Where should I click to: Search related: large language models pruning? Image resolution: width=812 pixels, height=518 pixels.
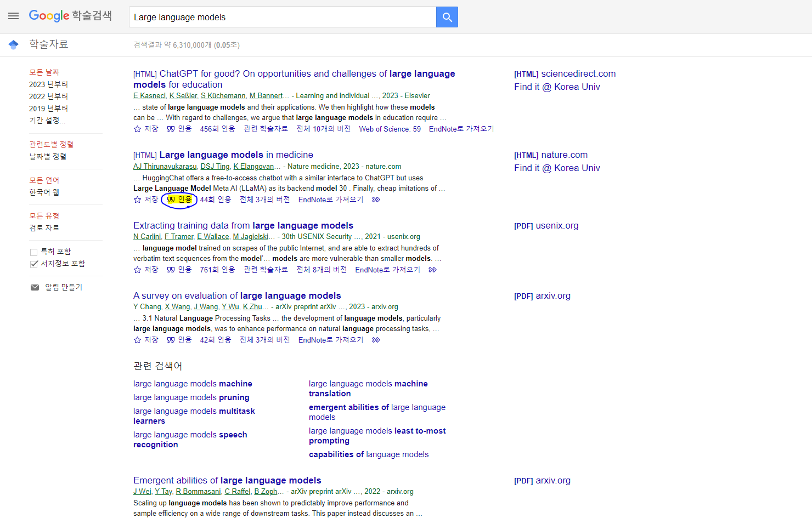(x=191, y=397)
